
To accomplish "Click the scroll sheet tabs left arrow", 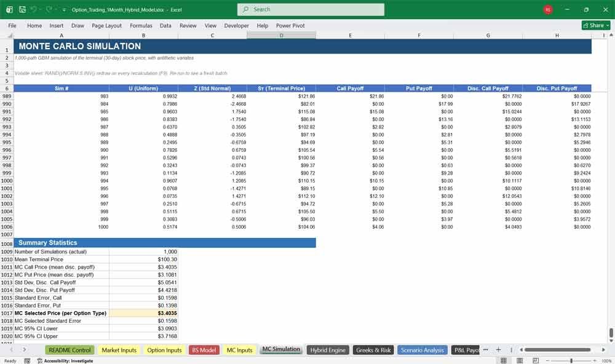I will click(x=11, y=349).
